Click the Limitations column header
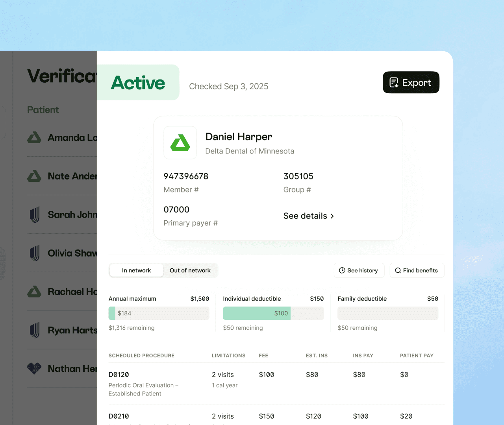 (x=228, y=356)
